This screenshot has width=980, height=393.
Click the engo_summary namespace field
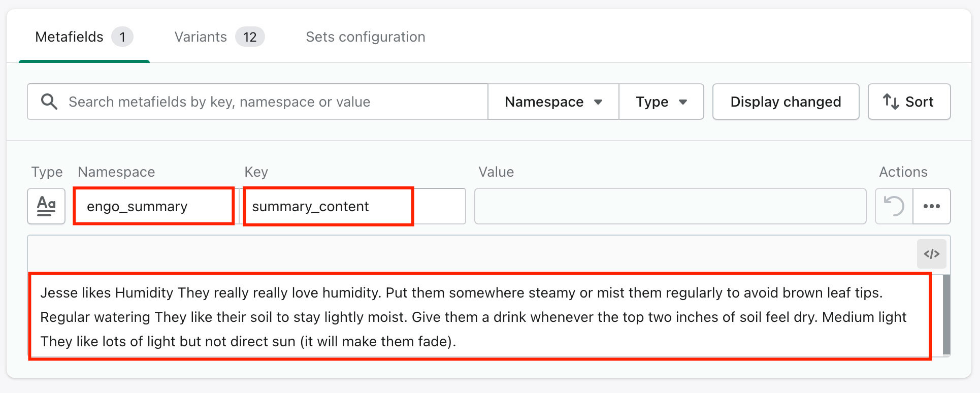[x=154, y=206]
